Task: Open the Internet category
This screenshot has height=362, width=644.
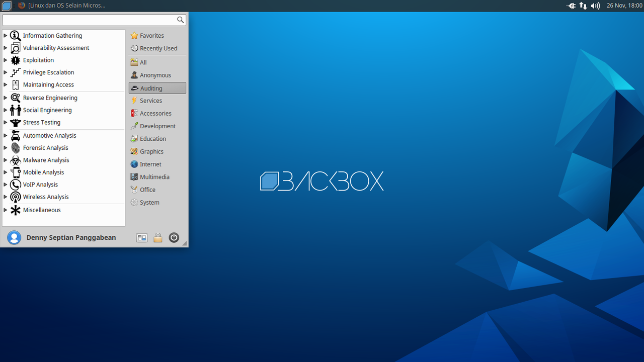Action: [x=157, y=164]
